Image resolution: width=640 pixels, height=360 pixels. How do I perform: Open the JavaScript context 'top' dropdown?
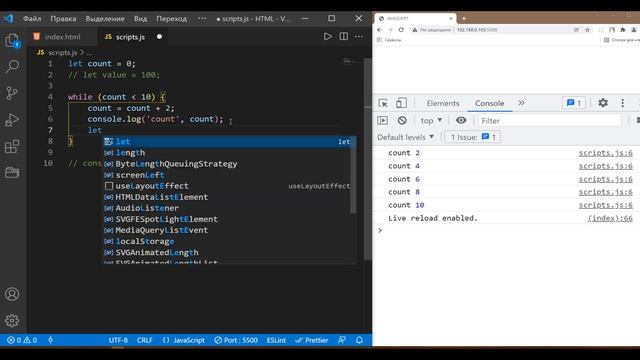point(431,120)
